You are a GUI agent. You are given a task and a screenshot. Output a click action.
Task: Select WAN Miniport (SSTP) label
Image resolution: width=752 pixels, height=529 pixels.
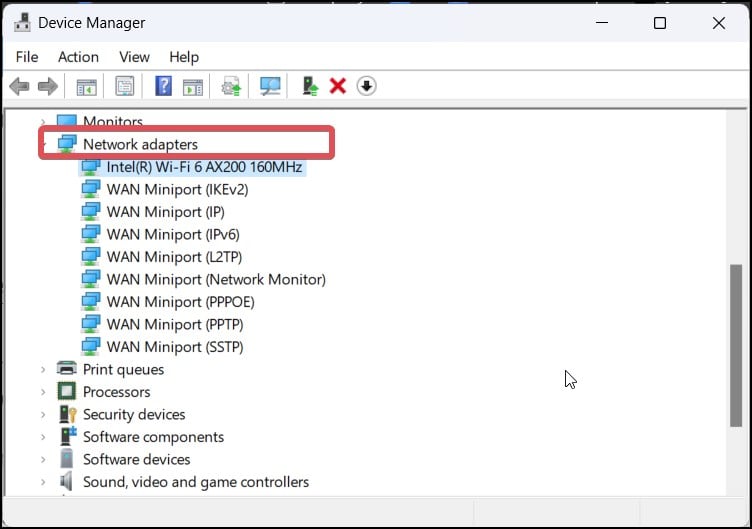(175, 347)
